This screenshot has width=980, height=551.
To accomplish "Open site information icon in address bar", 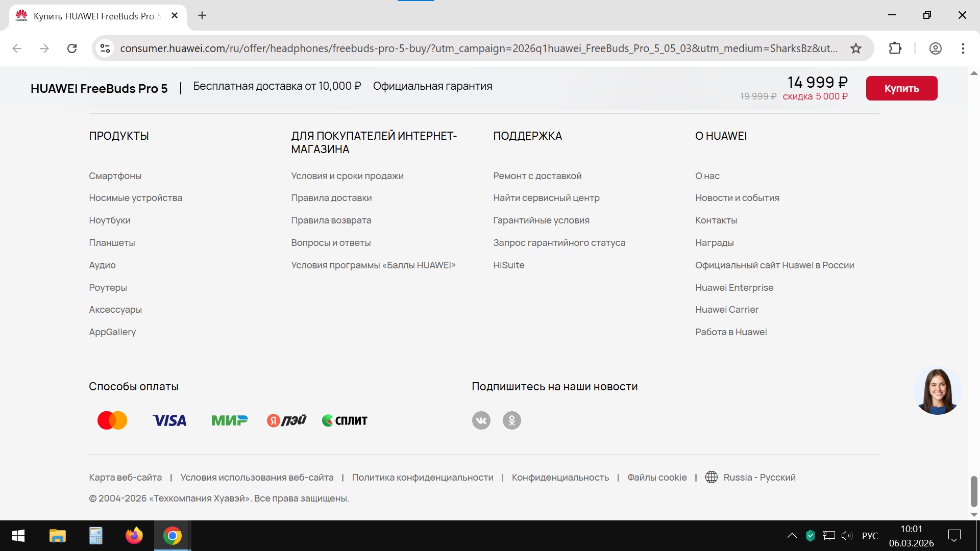I will pyautogui.click(x=105, y=48).
